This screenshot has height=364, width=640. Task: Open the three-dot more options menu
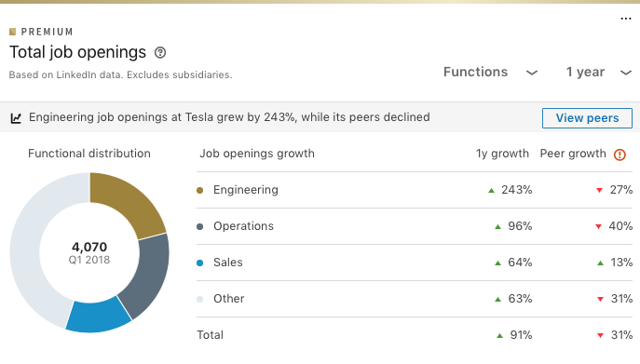tap(626, 19)
